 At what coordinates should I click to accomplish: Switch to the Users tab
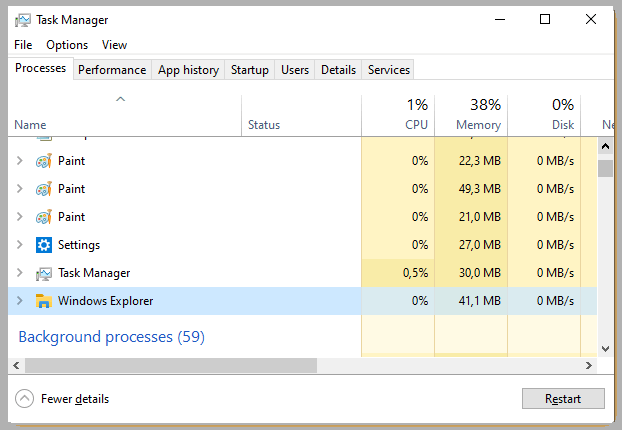(x=295, y=70)
